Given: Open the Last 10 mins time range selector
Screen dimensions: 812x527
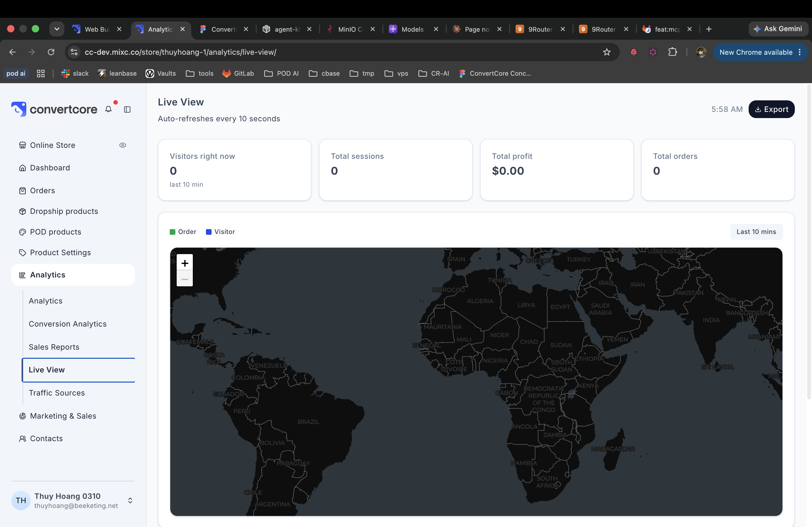Looking at the screenshot, I should [756, 232].
